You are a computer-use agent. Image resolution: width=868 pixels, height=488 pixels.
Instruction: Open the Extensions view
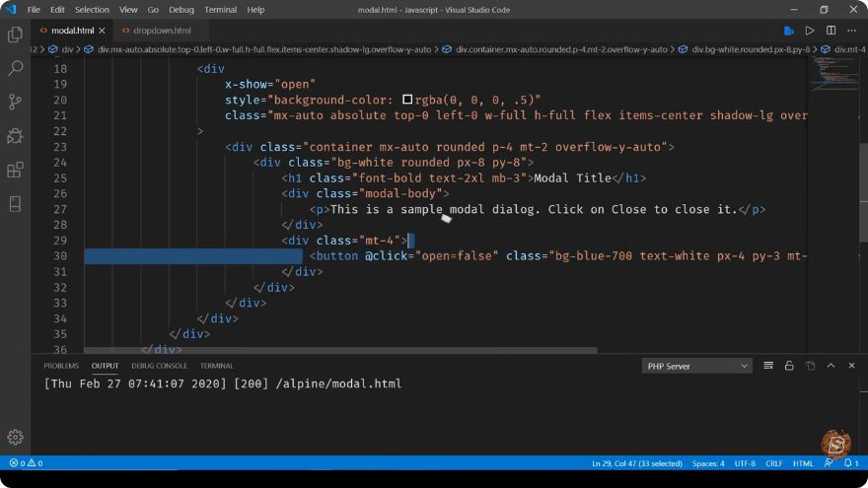15,170
